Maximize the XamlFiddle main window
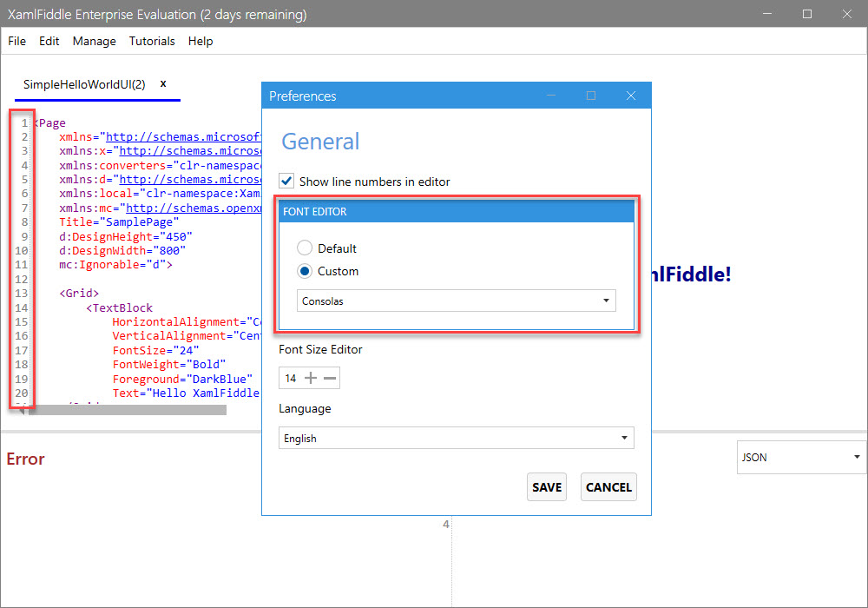The height and width of the screenshot is (608, 868). 807,14
